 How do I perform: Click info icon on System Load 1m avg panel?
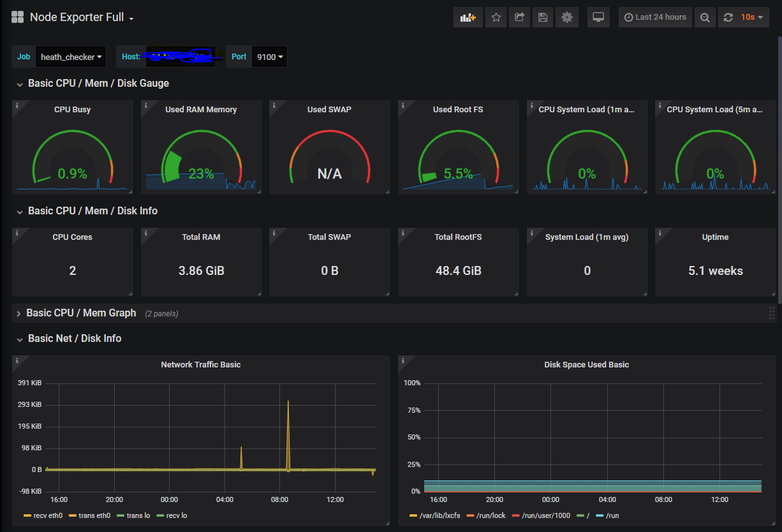(531, 233)
